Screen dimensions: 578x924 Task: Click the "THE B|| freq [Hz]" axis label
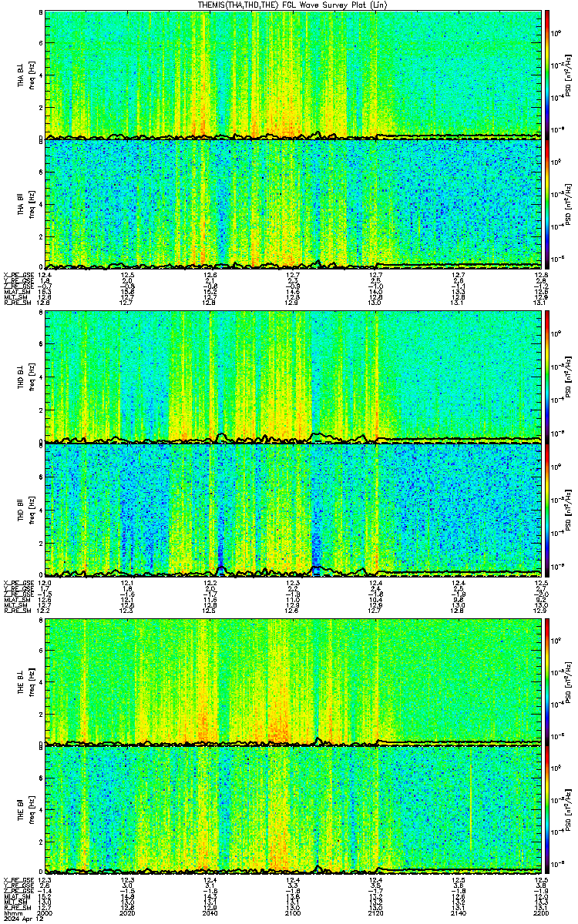coord(25,810)
